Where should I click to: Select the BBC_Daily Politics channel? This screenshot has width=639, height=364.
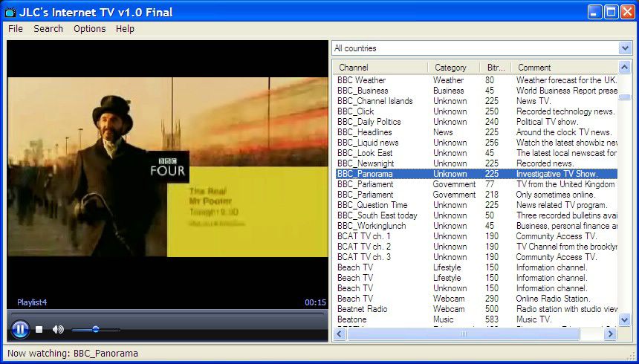[x=476, y=122]
